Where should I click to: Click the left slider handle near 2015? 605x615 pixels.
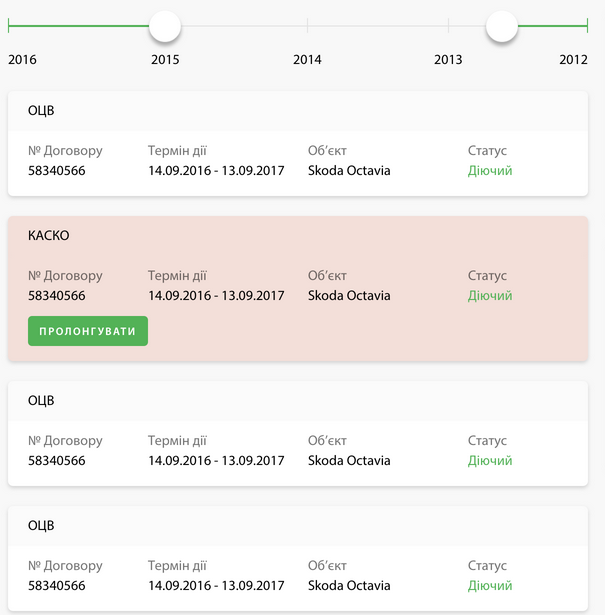click(165, 26)
